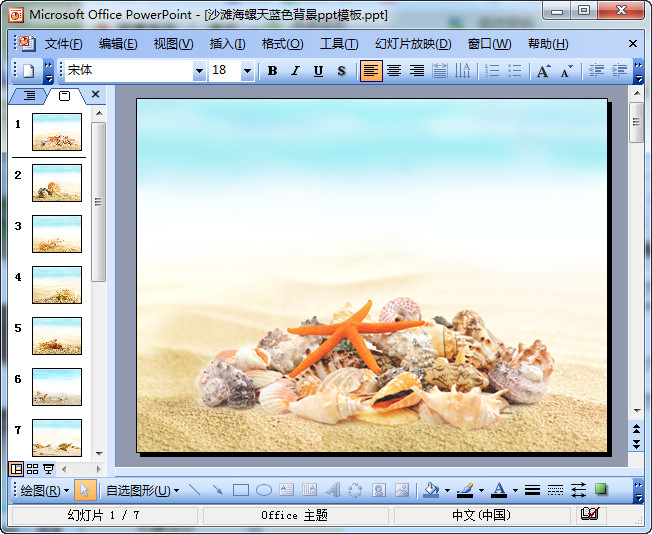Screen dimensions: 652x534
Task: Toggle bold formatting
Action: click(272, 71)
